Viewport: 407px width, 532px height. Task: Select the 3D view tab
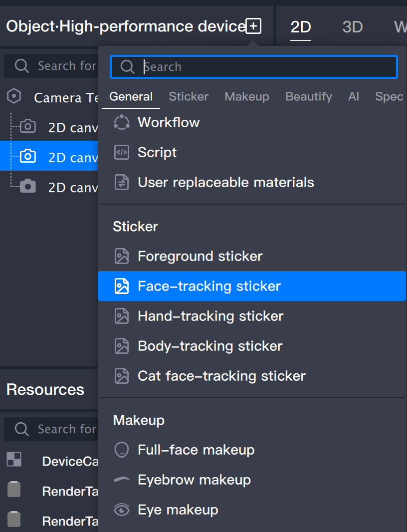[352, 27]
